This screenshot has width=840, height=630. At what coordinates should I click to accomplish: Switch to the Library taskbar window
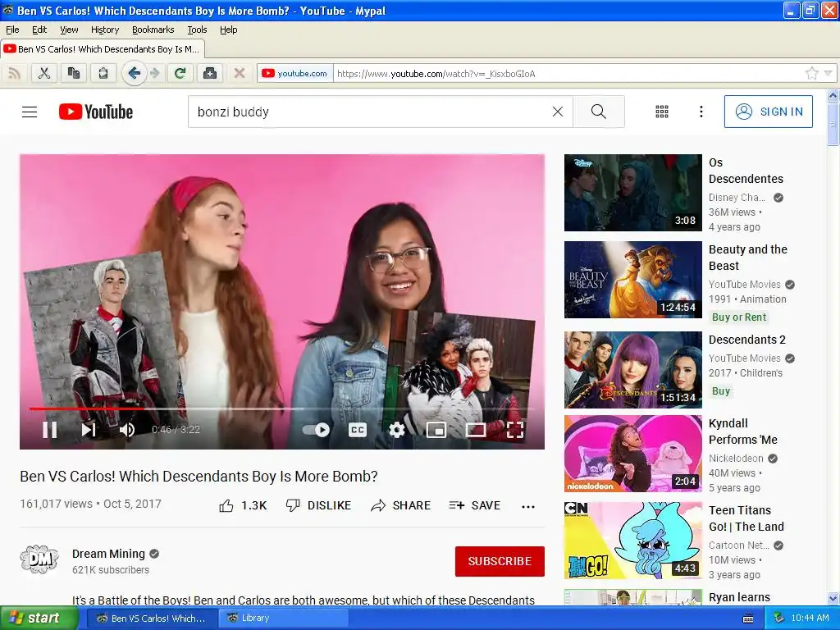(x=284, y=619)
